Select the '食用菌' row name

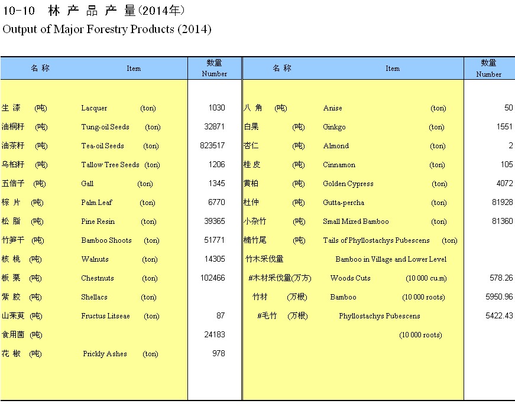[13, 335]
